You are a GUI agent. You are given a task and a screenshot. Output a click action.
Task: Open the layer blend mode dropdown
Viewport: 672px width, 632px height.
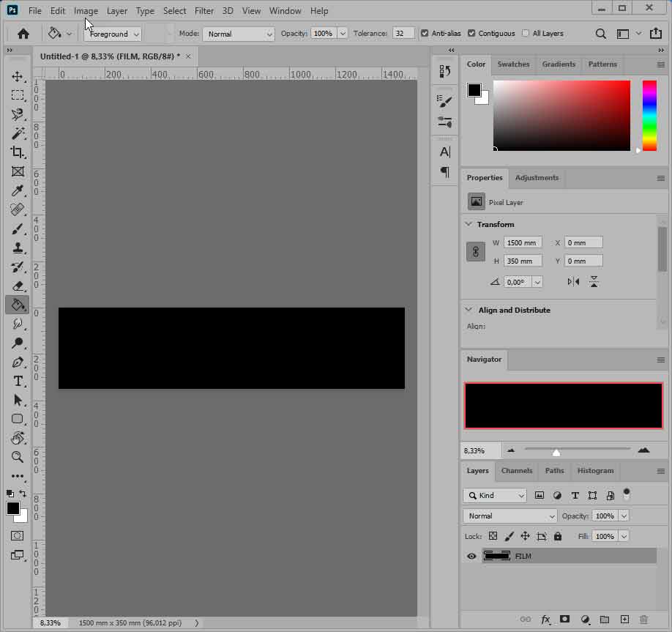(510, 516)
